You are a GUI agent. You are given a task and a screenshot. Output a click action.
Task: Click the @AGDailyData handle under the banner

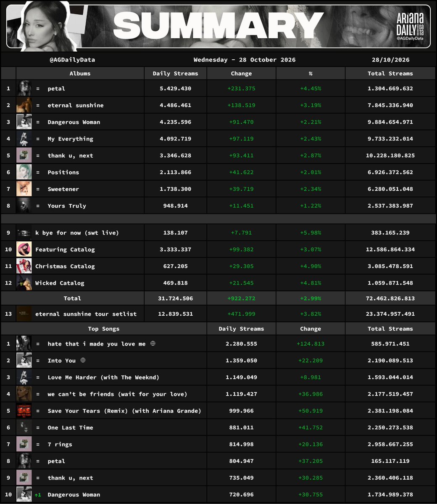pos(72,60)
